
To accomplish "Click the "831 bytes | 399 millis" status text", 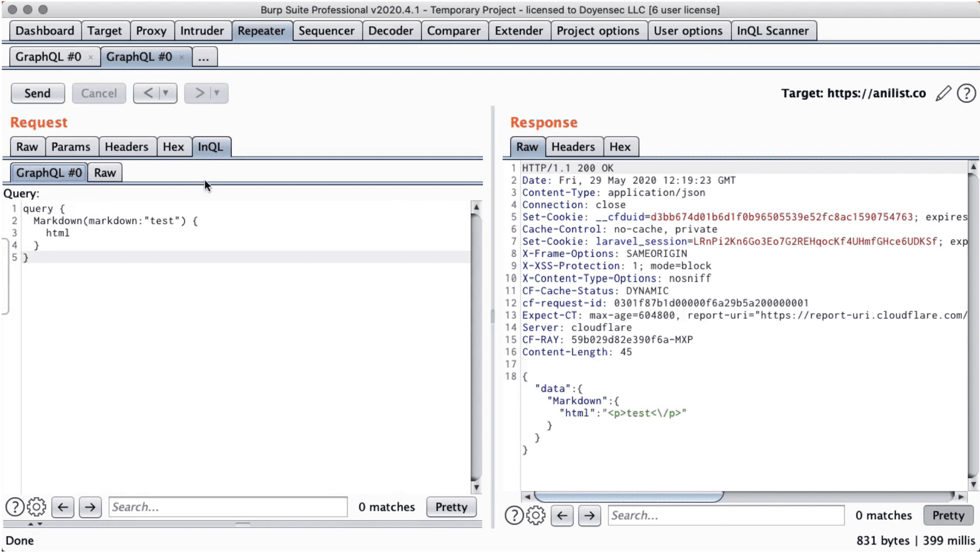I will click(916, 540).
